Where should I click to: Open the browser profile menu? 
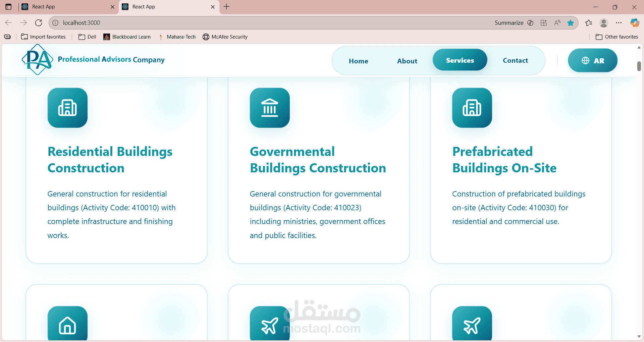click(604, 23)
